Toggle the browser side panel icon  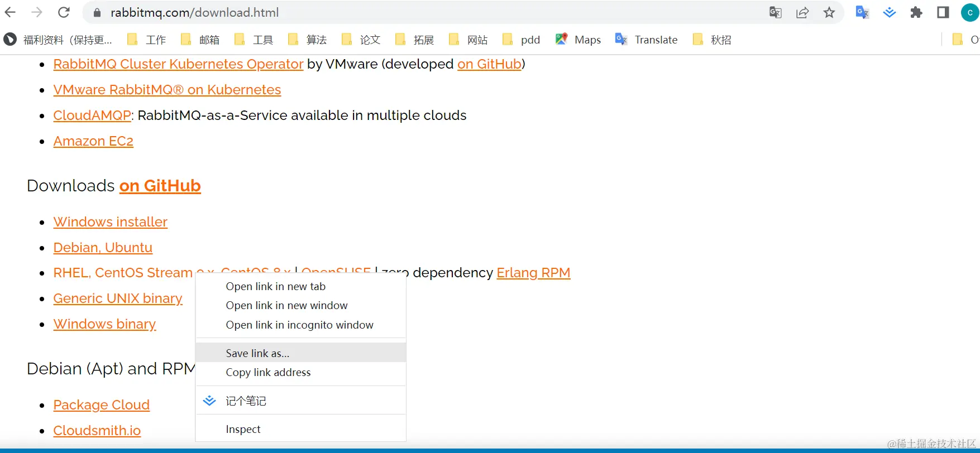pos(943,12)
